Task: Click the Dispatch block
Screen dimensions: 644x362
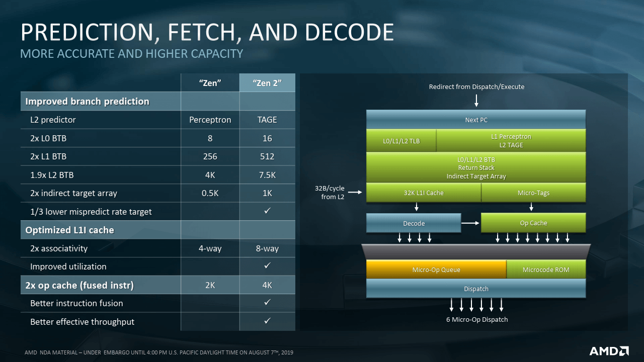Action: click(x=476, y=289)
